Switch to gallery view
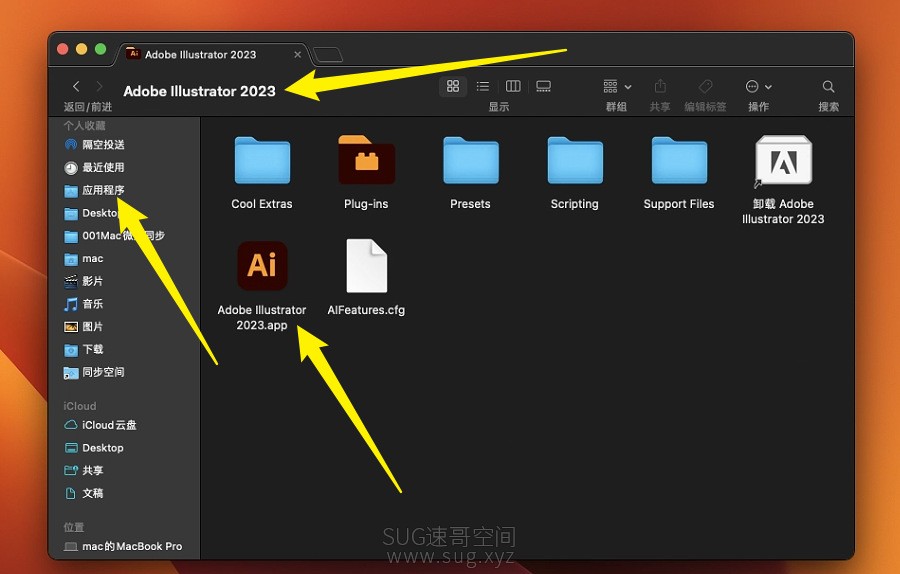 [543, 86]
